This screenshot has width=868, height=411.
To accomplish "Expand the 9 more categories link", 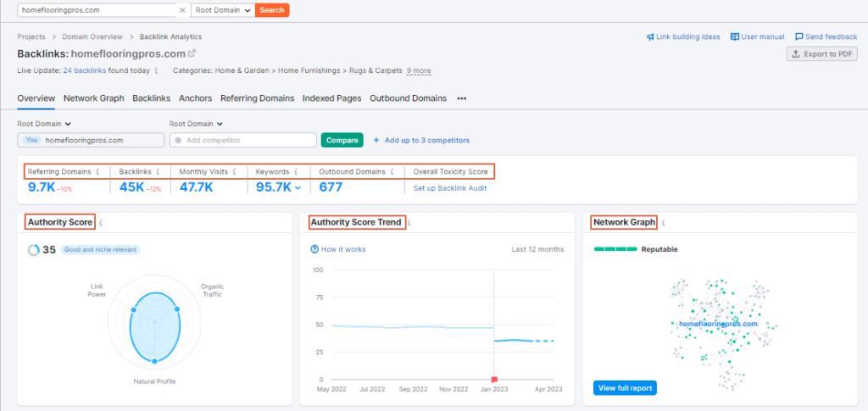I will (x=419, y=71).
